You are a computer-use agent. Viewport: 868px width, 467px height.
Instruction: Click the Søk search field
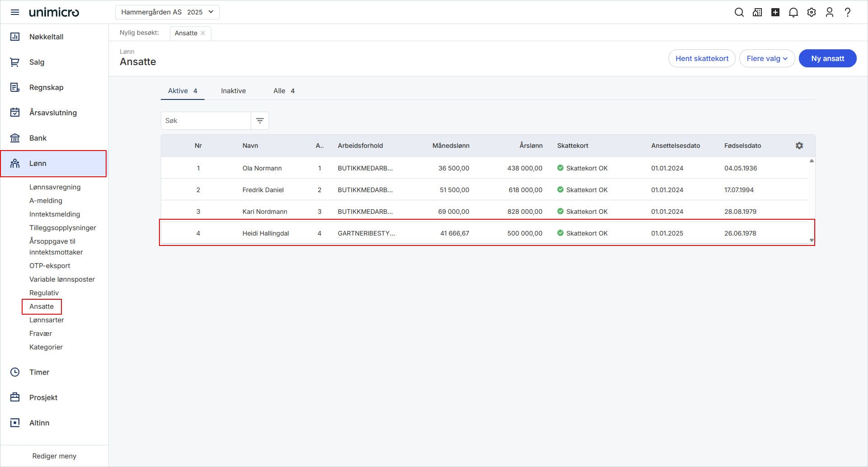pyautogui.click(x=205, y=121)
